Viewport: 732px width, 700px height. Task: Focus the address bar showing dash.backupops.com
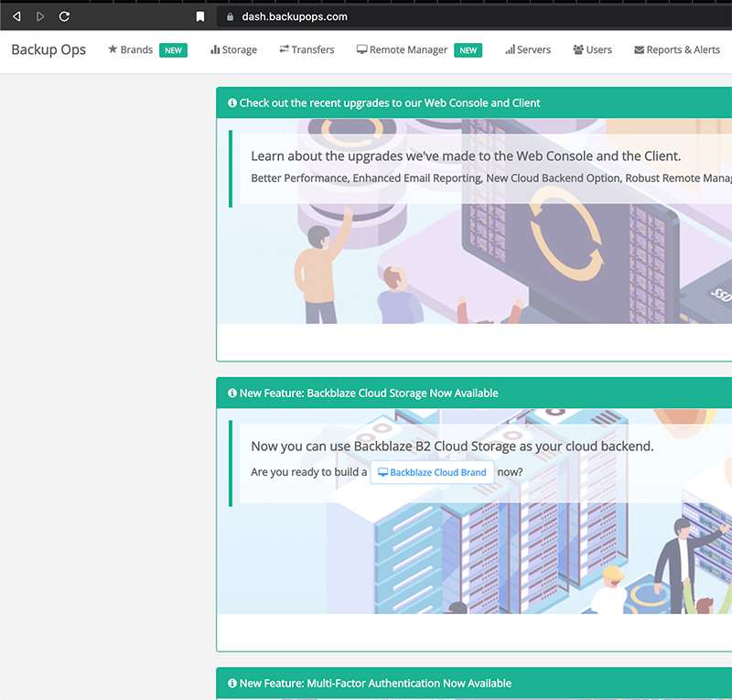pos(474,16)
